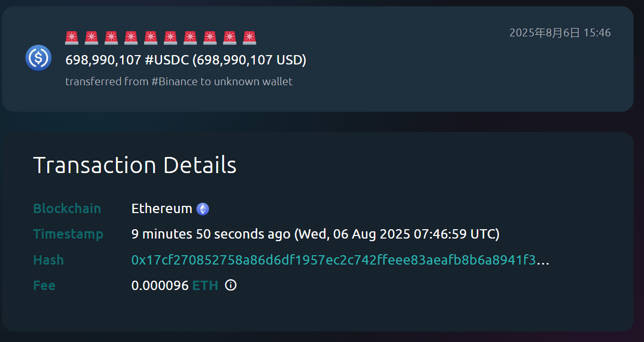The height and width of the screenshot is (342, 644).
Task: Click the Transaction Details heading
Action: [135, 165]
